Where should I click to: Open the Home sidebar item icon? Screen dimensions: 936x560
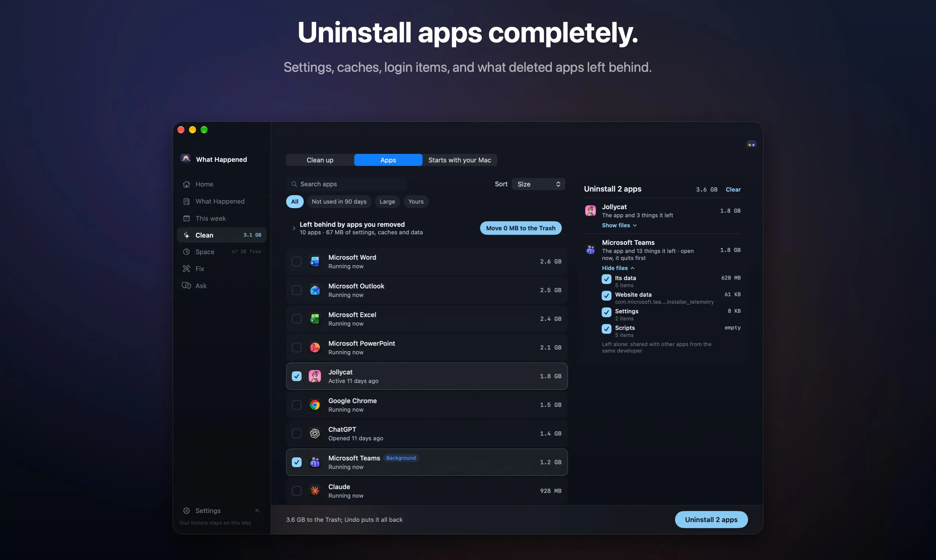click(x=186, y=184)
